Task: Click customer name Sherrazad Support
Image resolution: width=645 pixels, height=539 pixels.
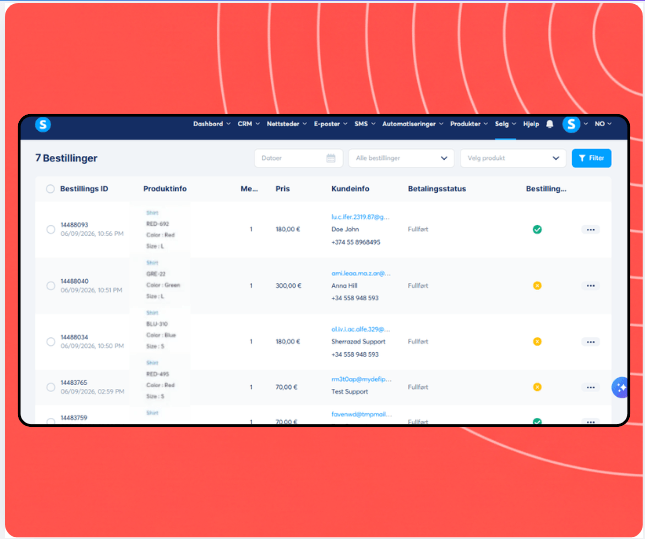Action: click(x=358, y=342)
